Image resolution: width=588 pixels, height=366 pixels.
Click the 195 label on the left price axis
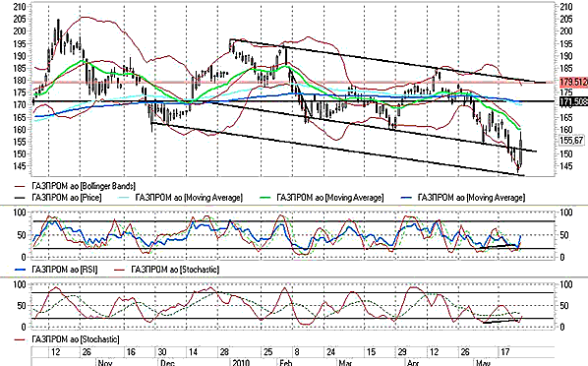tap(20, 44)
